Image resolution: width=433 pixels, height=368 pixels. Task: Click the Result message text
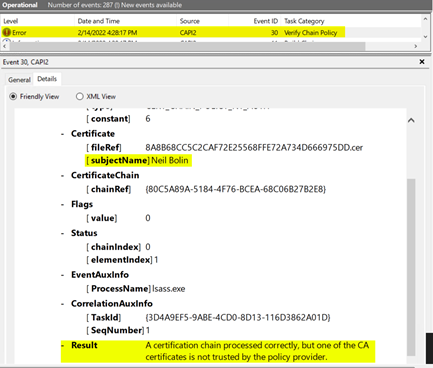point(257,351)
